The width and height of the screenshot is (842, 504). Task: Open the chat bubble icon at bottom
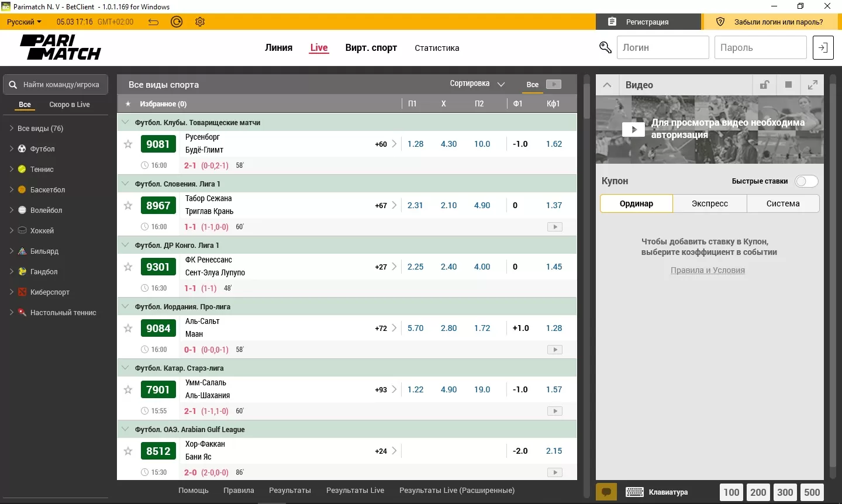tap(606, 492)
